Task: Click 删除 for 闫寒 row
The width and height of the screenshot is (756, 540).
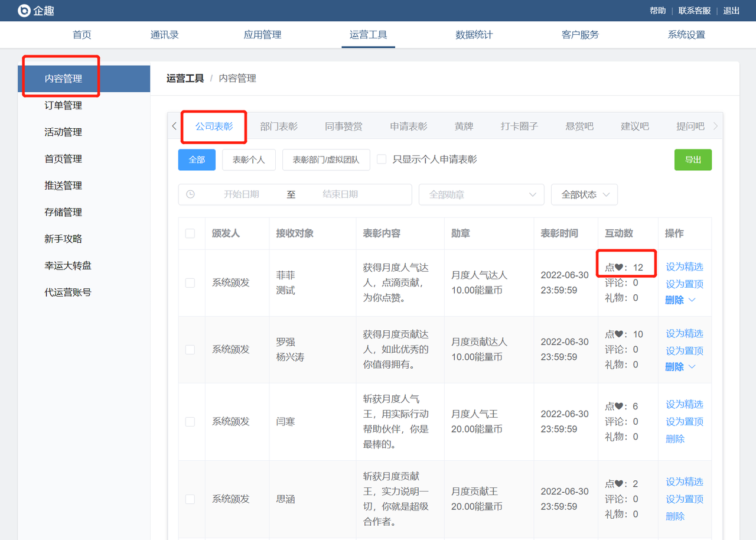Action: tap(675, 439)
